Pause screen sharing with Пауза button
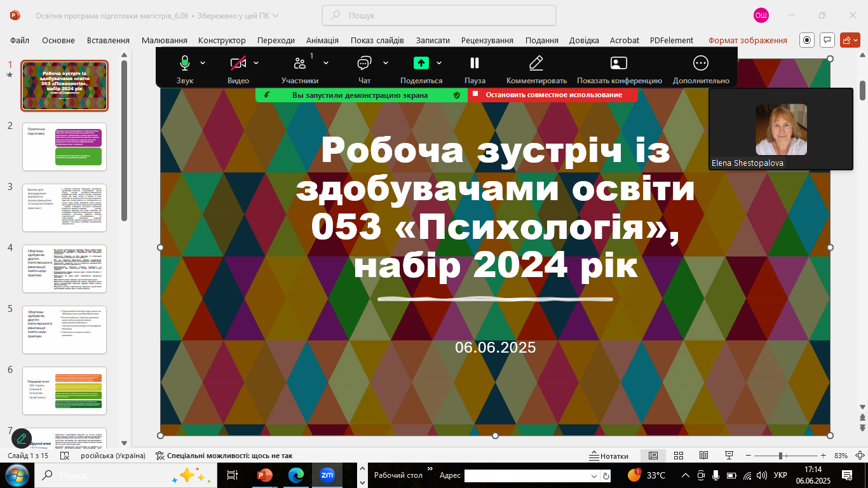This screenshot has height=488, width=868. tap(475, 63)
